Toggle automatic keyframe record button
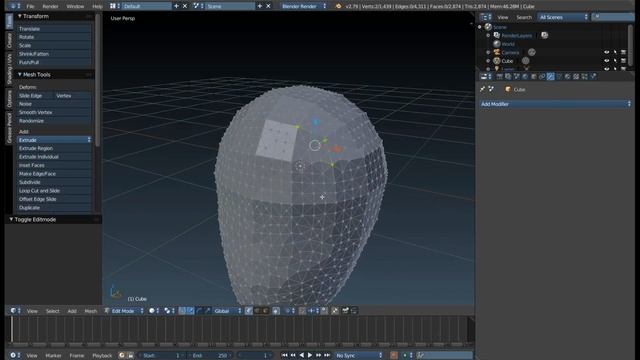Viewport: 640px width, 360px height. 394,355
